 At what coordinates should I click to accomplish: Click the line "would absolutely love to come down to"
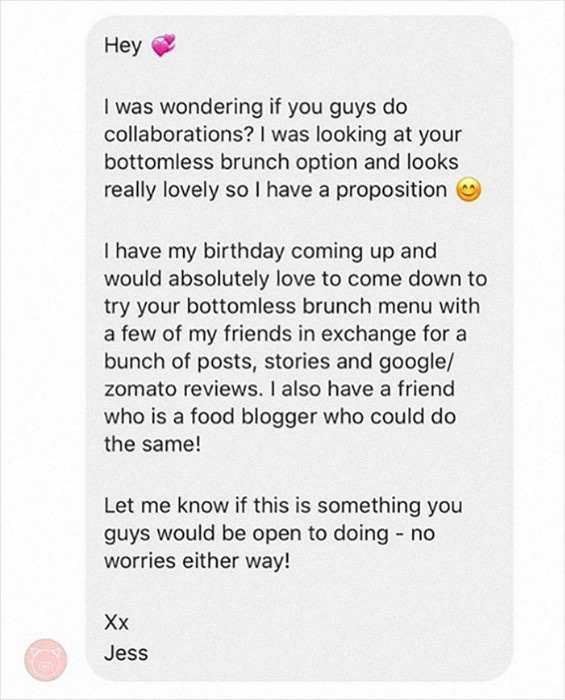[295, 279]
